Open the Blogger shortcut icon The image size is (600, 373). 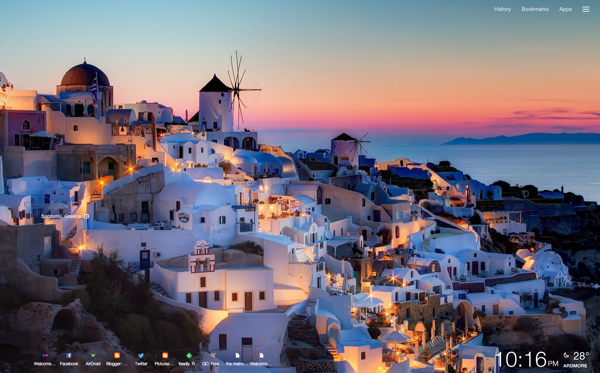(x=117, y=355)
